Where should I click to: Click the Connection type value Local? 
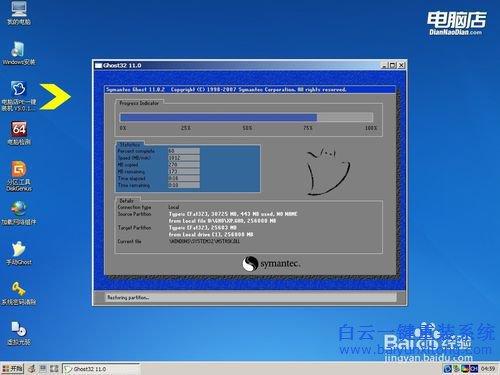point(174,207)
